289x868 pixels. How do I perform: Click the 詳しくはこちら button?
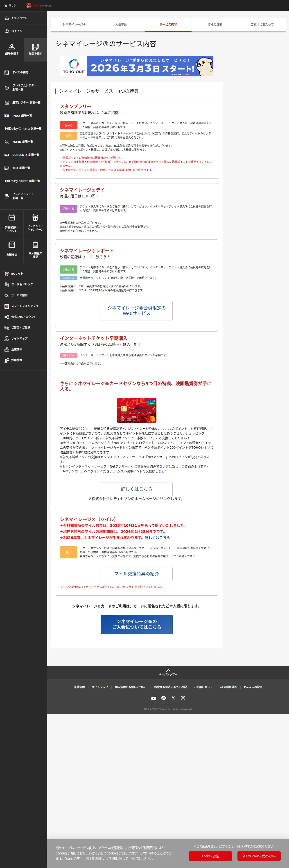coord(137,489)
